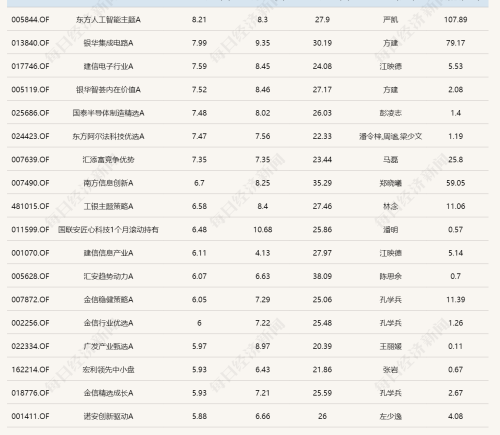Select value 25.59

click(x=322, y=393)
